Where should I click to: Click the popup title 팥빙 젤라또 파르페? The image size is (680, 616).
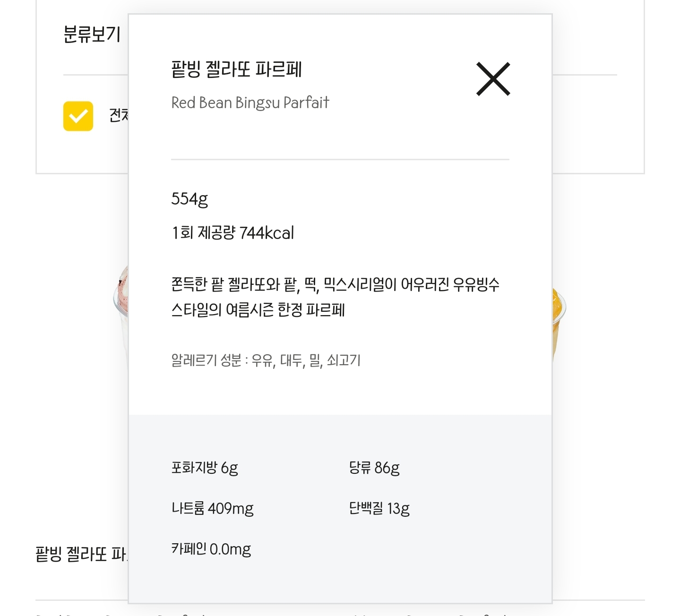(x=236, y=69)
